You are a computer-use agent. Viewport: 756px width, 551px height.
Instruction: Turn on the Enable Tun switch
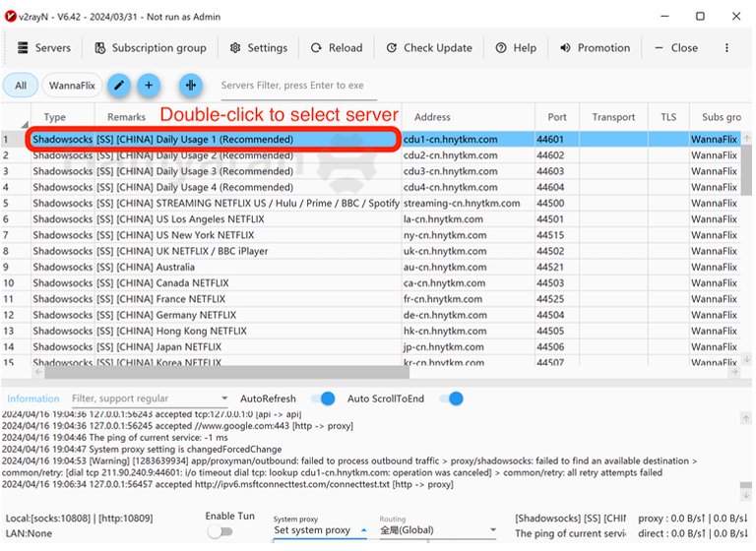click(220, 531)
